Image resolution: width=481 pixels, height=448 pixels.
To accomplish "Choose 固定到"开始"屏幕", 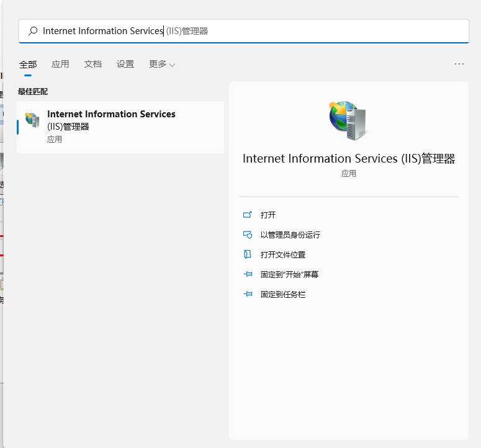I will click(x=289, y=274).
